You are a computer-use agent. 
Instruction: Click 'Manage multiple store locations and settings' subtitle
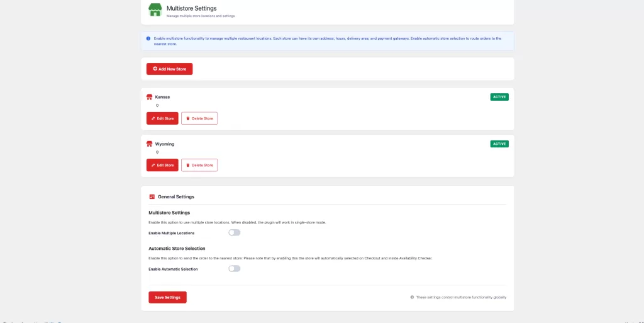point(201,16)
